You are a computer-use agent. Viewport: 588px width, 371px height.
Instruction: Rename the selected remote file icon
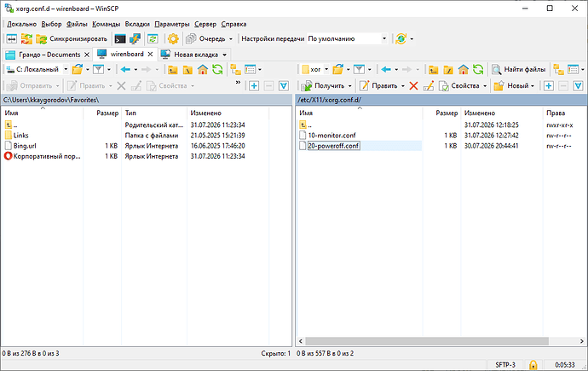(429, 86)
